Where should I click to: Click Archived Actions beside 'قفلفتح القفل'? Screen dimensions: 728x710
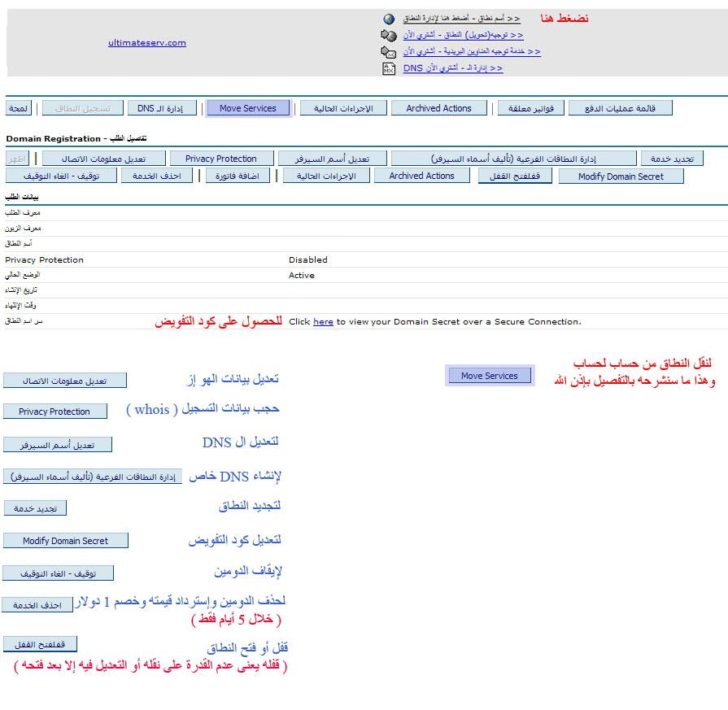pos(421,176)
